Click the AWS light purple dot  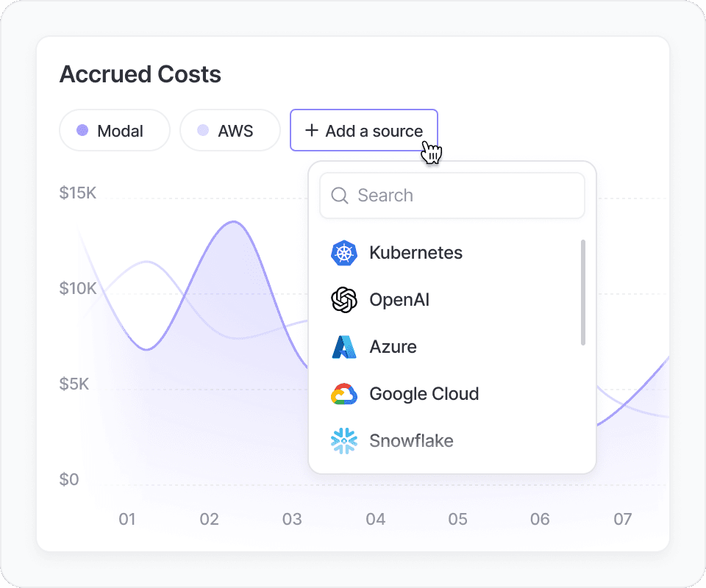coord(203,131)
